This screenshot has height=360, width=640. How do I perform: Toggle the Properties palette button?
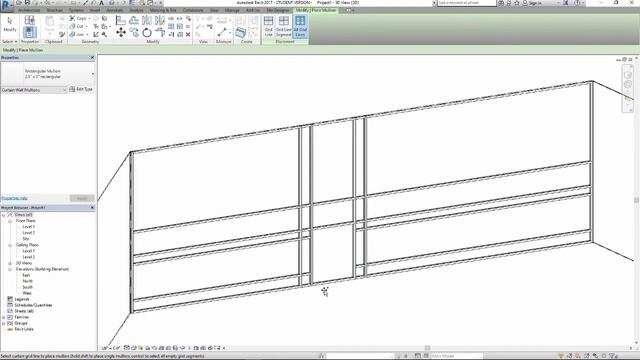point(30,32)
